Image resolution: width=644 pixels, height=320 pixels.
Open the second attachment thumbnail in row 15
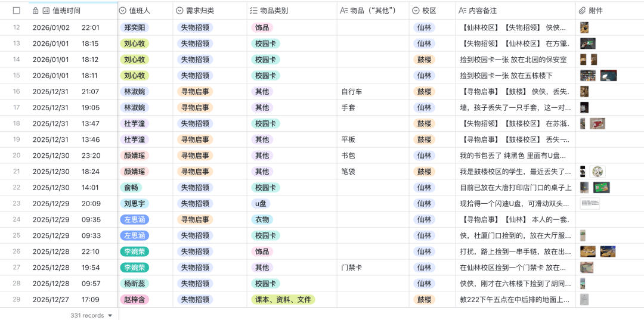(608, 76)
